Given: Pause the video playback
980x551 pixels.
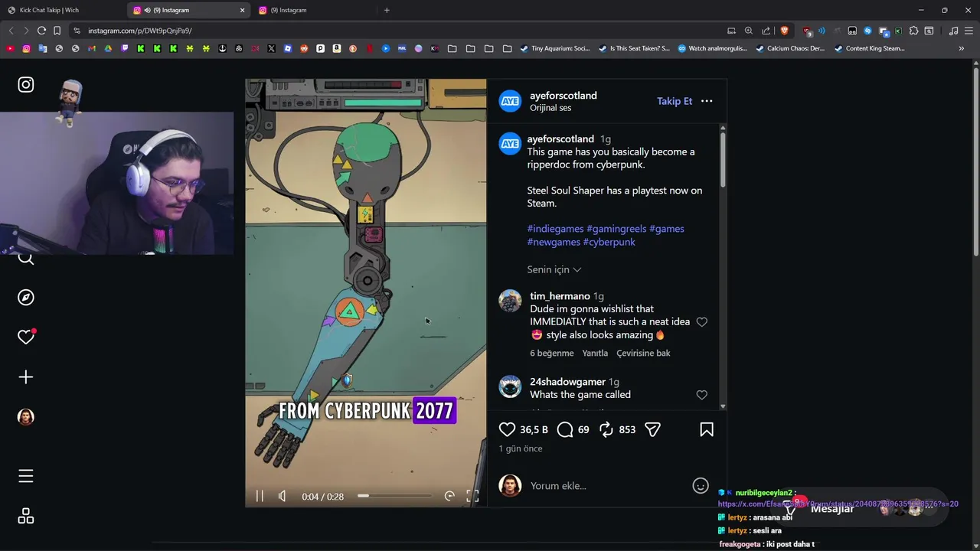Looking at the screenshot, I should coord(260,497).
